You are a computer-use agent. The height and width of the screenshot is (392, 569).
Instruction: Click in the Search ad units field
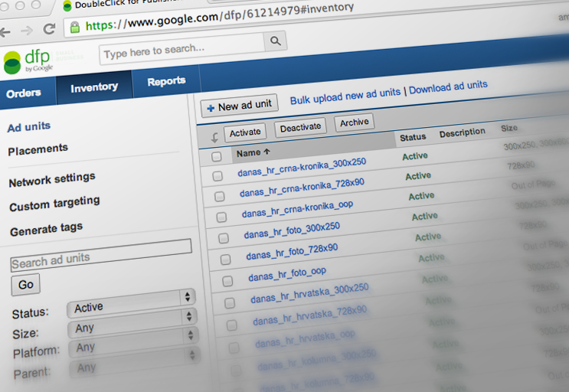(x=100, y=256)
